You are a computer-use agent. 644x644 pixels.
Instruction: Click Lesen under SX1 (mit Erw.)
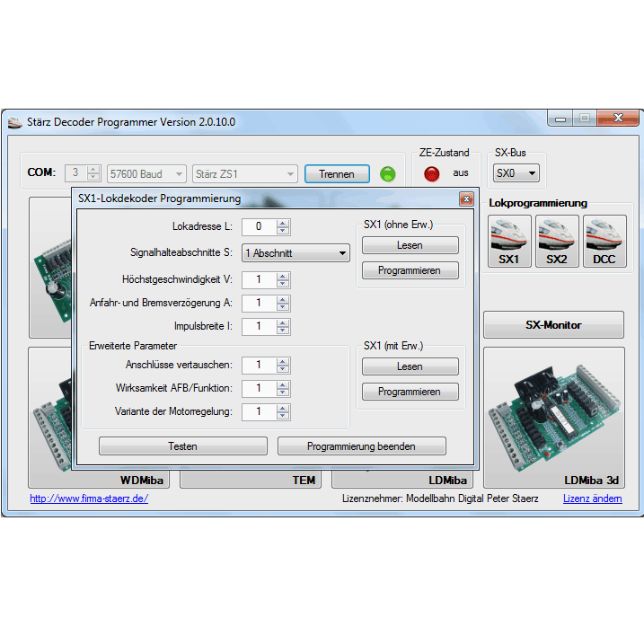(410, 366)
